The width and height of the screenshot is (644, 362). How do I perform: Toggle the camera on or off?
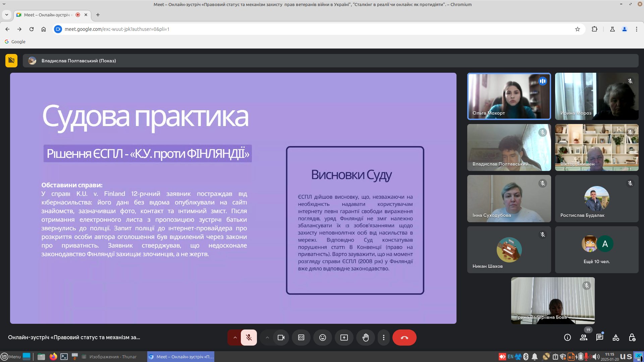click(281, 338)
